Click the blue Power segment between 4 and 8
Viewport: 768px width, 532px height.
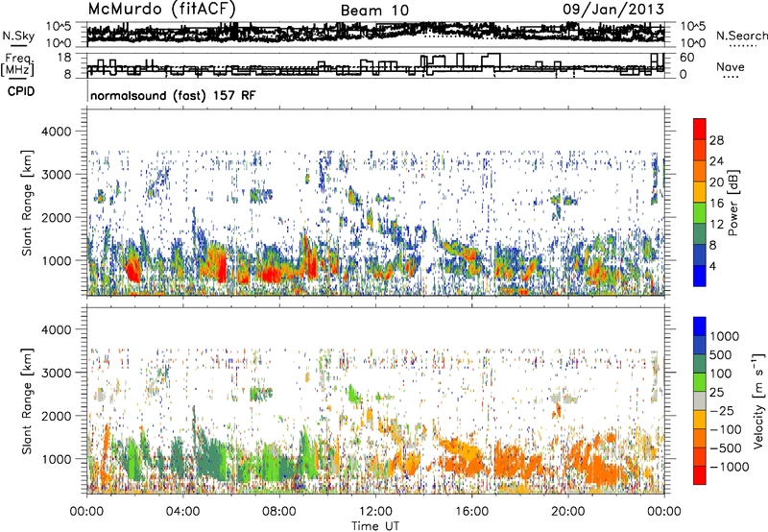[700, 254]
